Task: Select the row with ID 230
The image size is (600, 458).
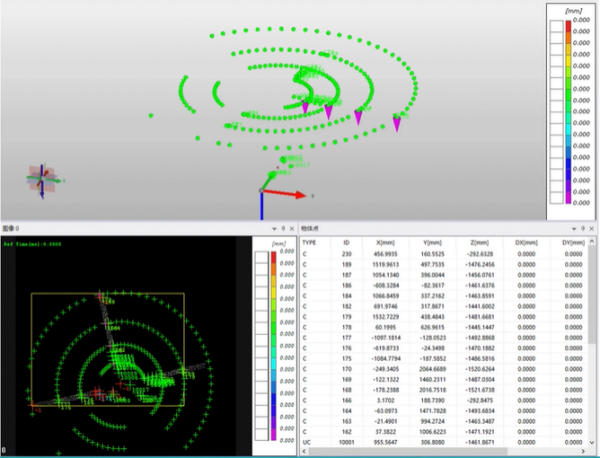Action: (x=444, y=254)
